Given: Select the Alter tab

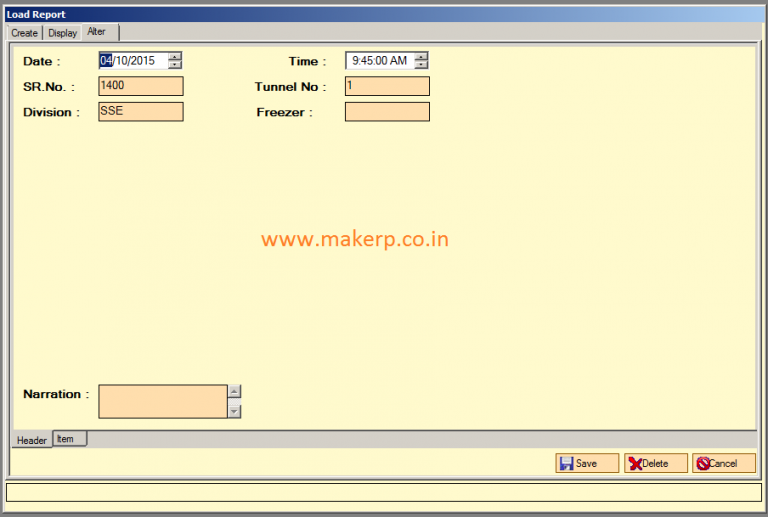Looking at the screenshot, I should coord(97,32).
